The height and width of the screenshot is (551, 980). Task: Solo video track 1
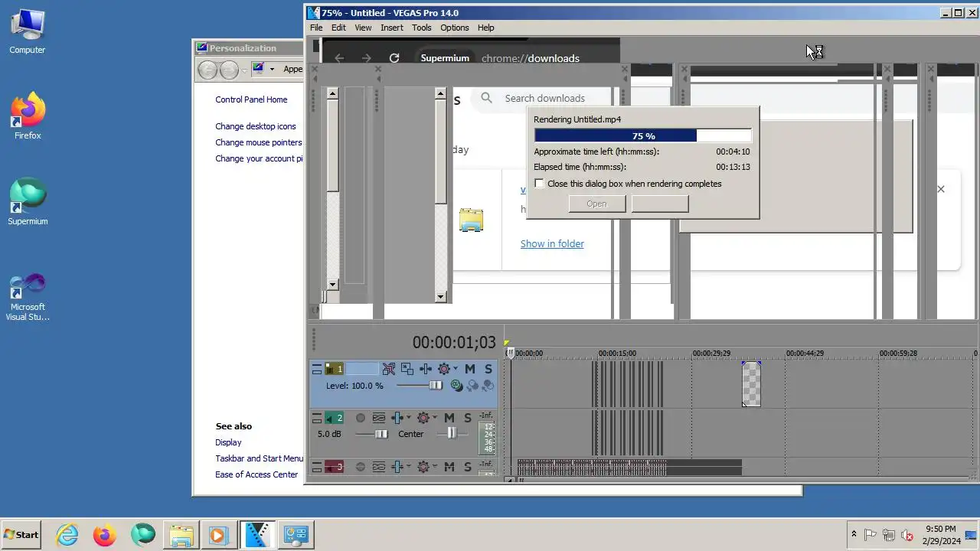(x=488, y=369)
